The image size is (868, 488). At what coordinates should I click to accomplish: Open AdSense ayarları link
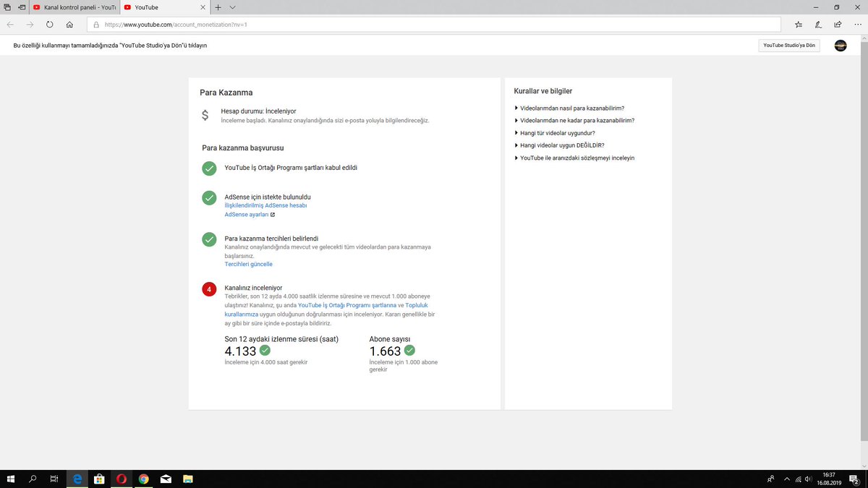(250, 215)
